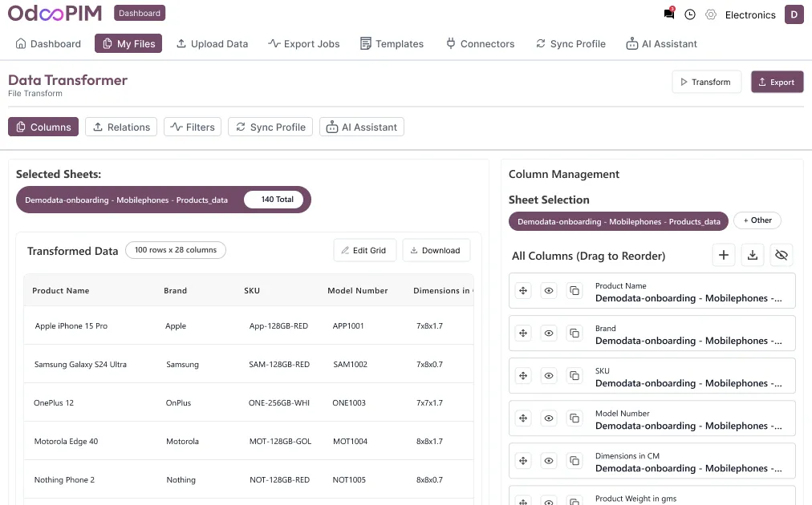
Task: Open the settings gear icon
Action: point(711,14)
